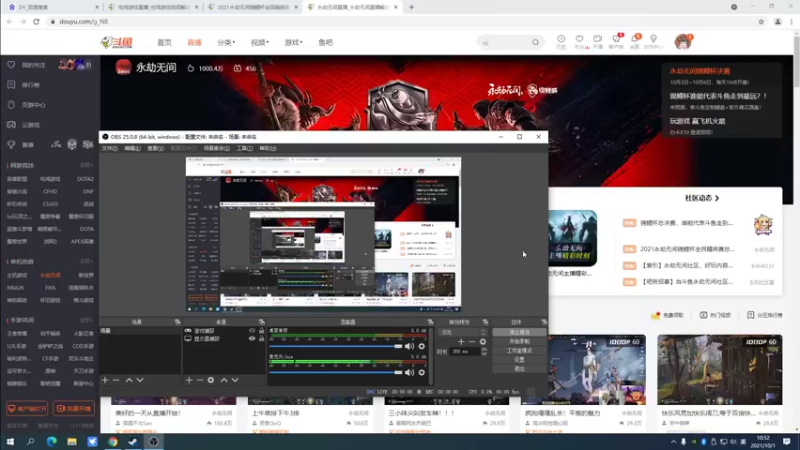Open the Windows notification center icon
800x450 pixels.
pyautogui.click(x=787, y=441)
